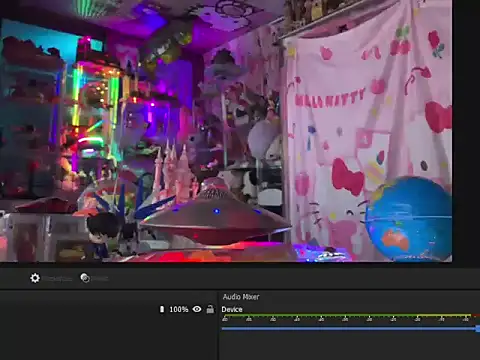Image resolution: width=480 pixels, height=360 pixels.
Task: Click the Hello Kitty banner text in preview
Action: (330, 98)
